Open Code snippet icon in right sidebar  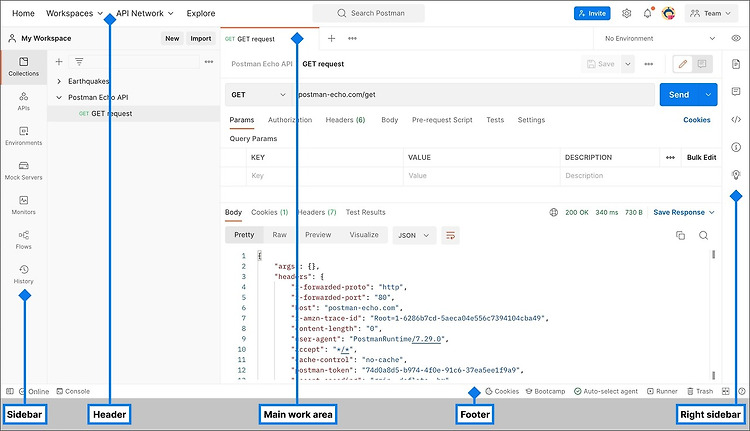736,120
